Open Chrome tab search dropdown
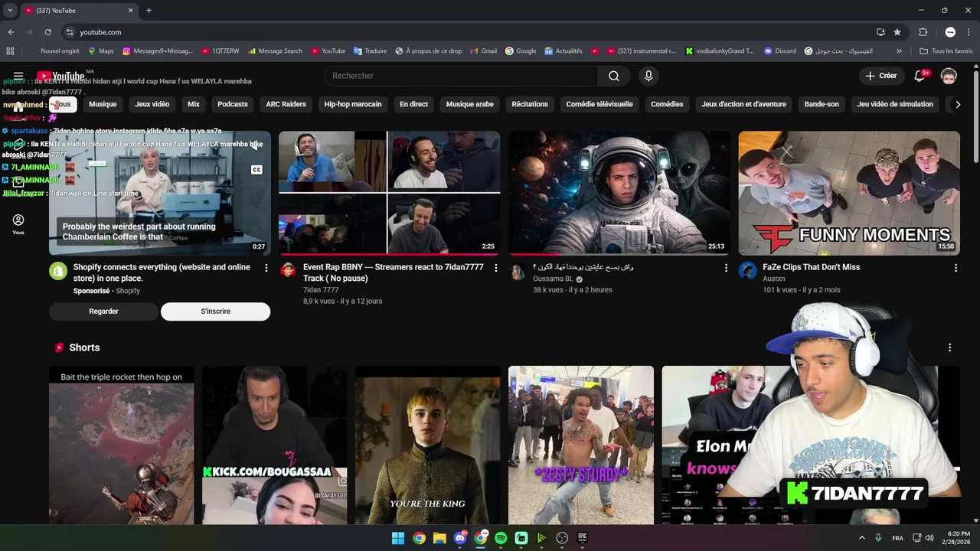Image resolution: width=980 pixels, height=551 pixels. click(x=10, y=10)
